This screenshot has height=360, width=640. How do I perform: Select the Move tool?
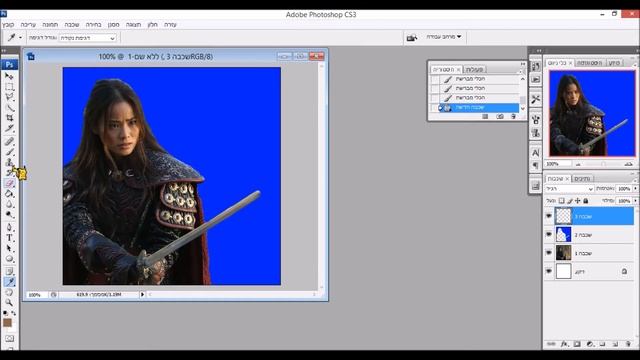[9, 76]
